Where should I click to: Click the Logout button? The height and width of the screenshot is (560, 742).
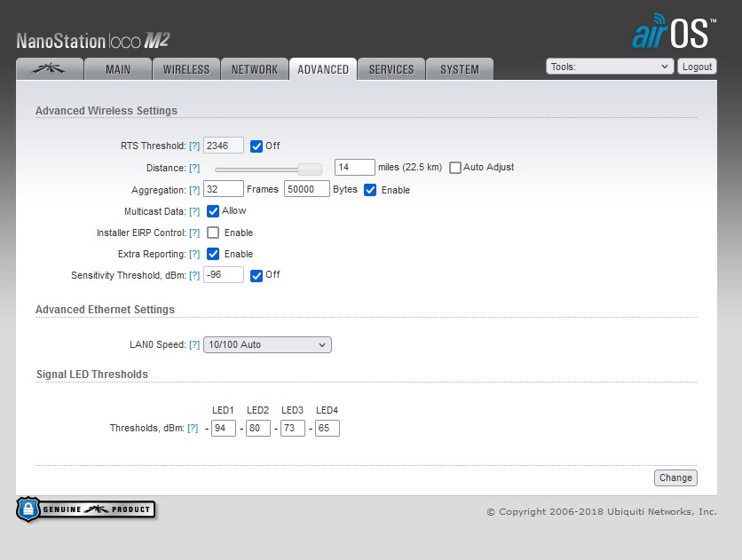tap(697, 67)
